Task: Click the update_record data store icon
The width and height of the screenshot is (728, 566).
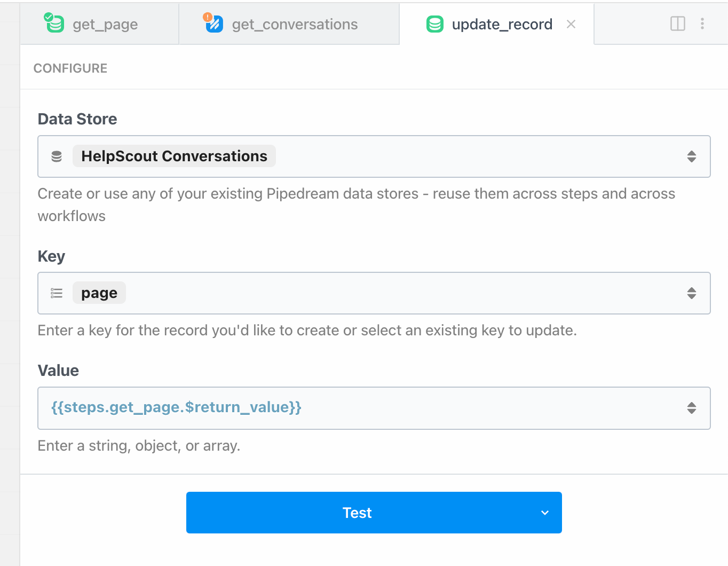Action: point(435,24)
